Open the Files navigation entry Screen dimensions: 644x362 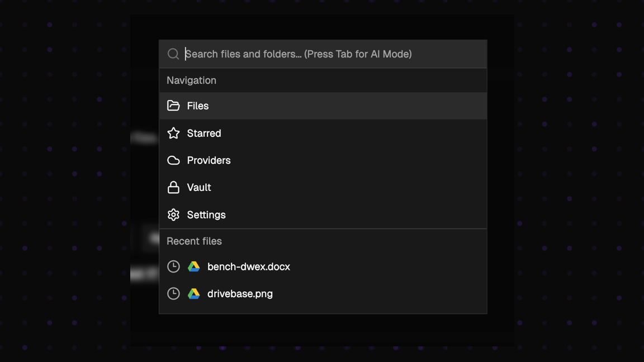198,106
